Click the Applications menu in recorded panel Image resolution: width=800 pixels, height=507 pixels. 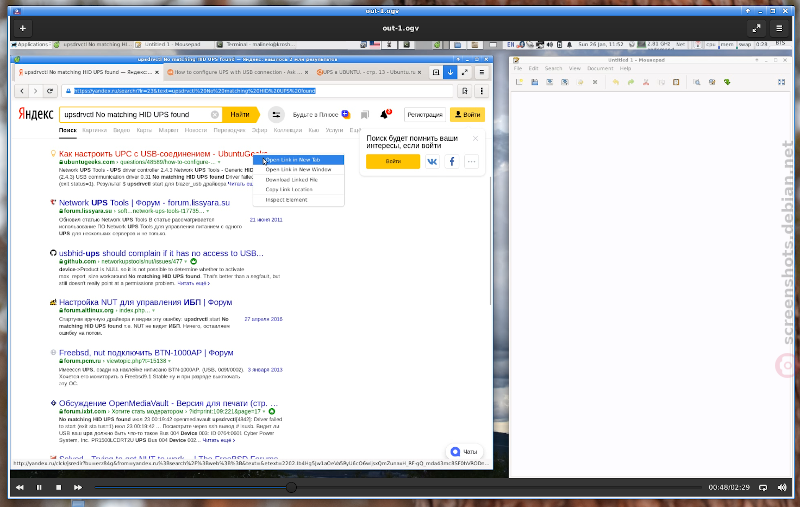pos(31,45)
